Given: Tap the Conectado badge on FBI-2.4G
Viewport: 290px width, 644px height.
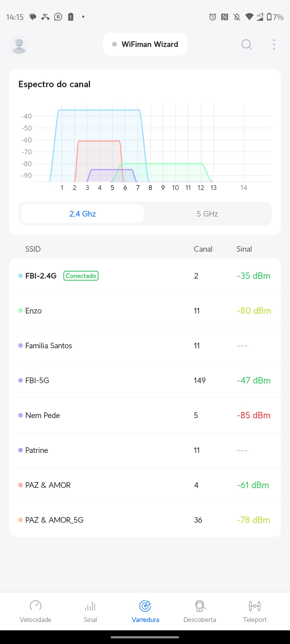Looking at the screenshot, I should pos(81,276).
